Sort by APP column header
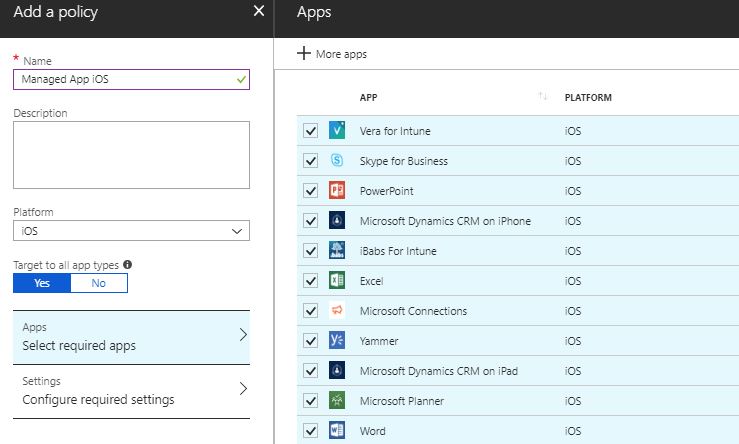 (369, 97)
